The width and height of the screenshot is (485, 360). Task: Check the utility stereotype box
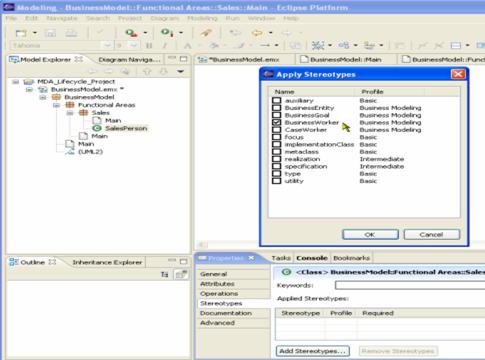pos(276,181)
